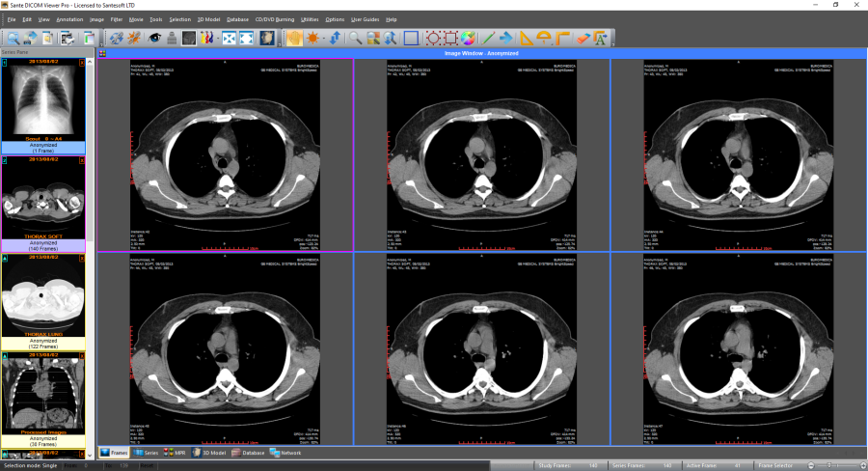
Task: Adjust the Frame Selector slider
Action: point(835,465)
